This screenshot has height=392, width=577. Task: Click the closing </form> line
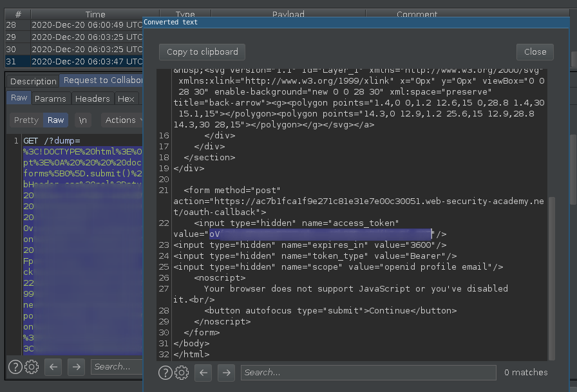(x=202, y=332)
